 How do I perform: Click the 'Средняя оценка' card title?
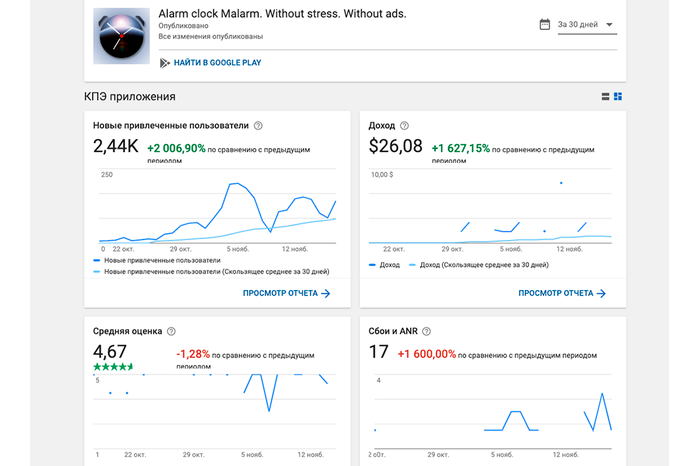pyautogui.click(x=127, y=331)
